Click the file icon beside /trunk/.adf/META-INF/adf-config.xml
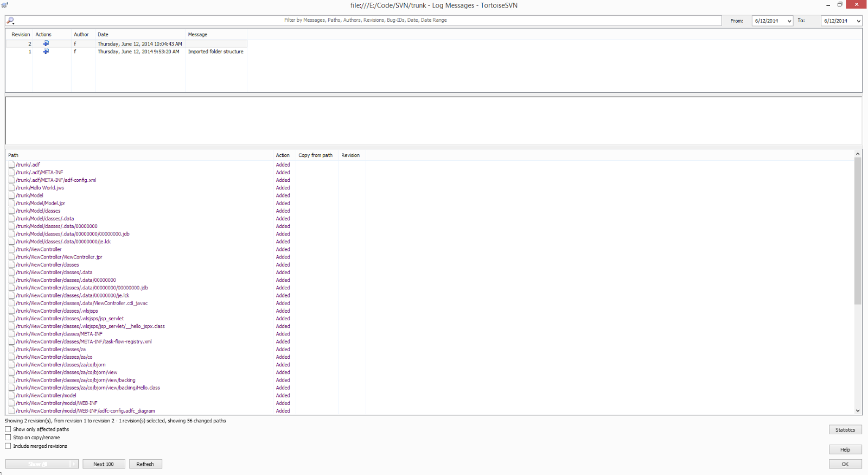Screen dimensions: 868x475 [11, 180]
